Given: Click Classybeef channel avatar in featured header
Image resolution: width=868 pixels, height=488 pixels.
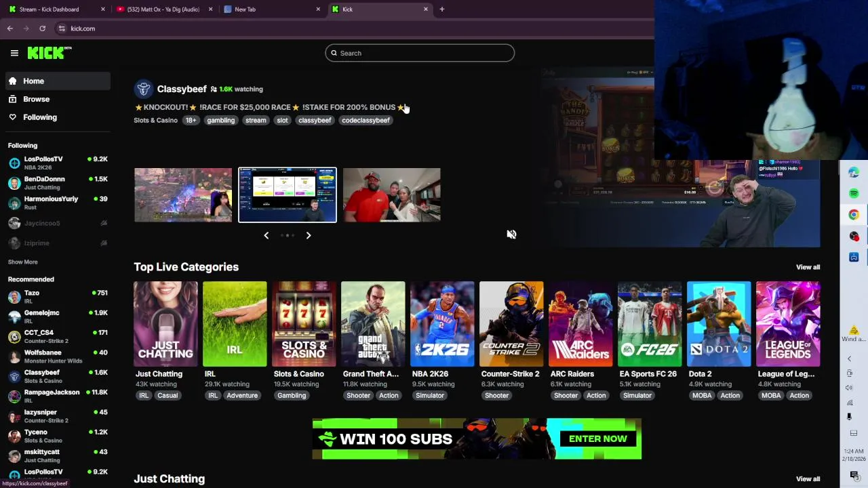Looking at the screenshot, I should tap(143, 89).
